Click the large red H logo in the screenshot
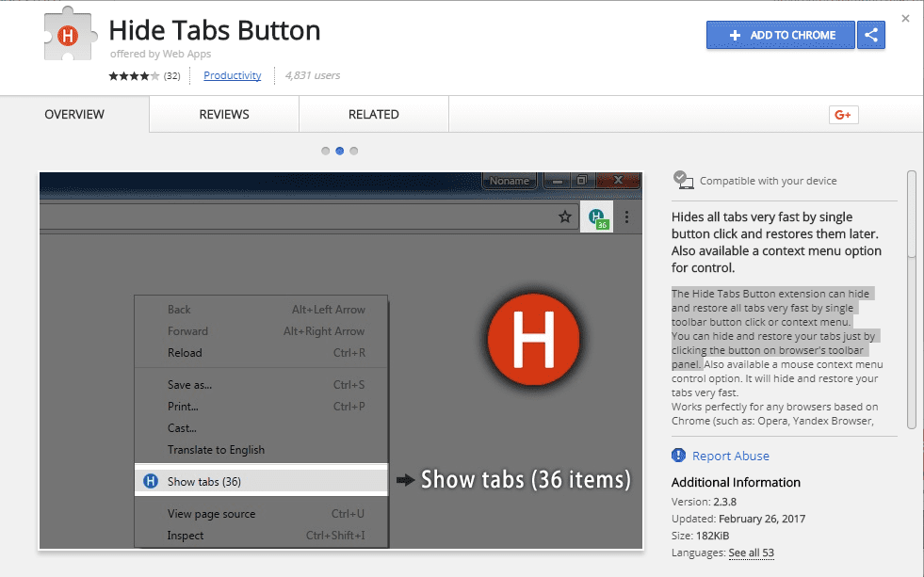The image size is (924, 577). pos(534,340)
